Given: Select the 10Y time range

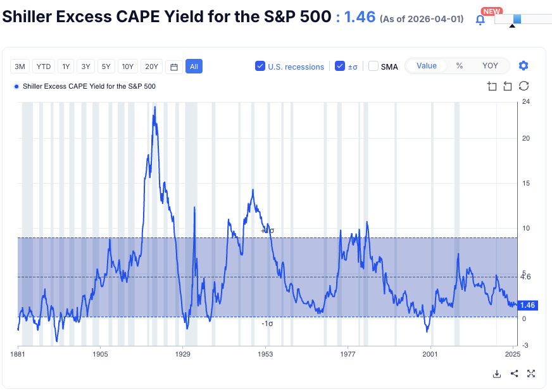Looking at the screenshot, I should click(127, 66).
